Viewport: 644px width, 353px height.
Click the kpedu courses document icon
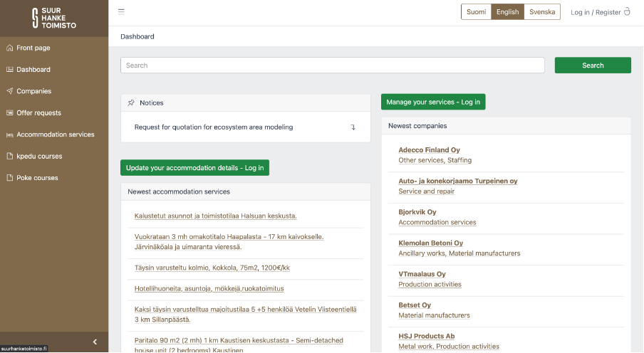tap(10, 156)
